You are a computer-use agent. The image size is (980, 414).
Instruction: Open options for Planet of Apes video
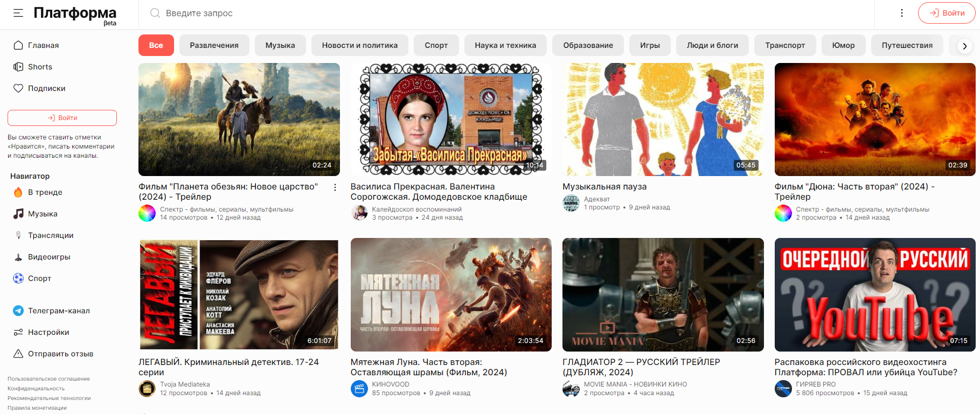coord(335,187)
